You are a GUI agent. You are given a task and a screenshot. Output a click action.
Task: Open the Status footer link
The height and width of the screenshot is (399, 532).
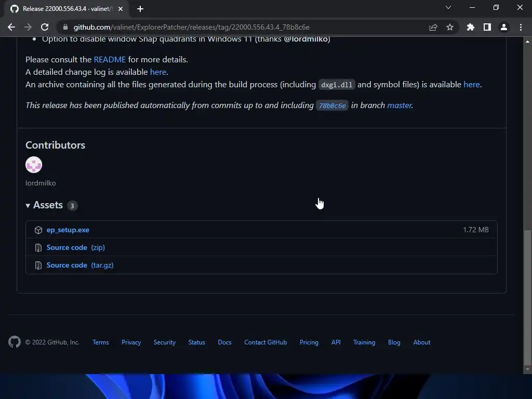click(x=197, y=342)
